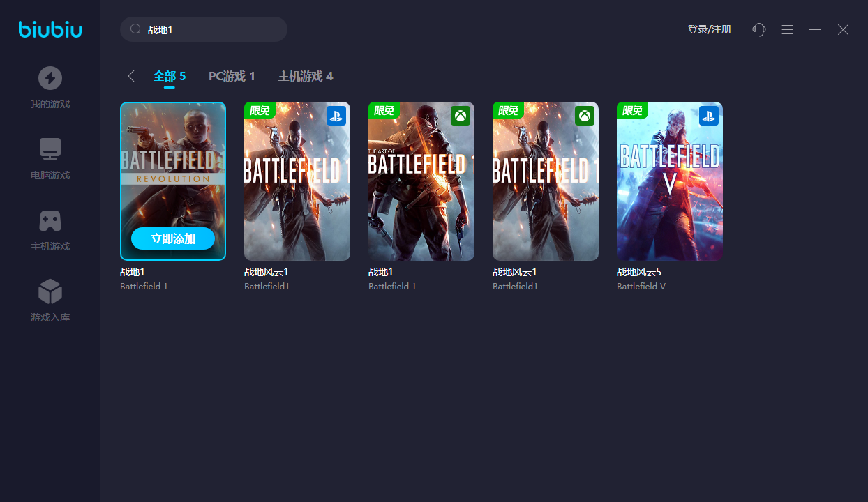Select second Xbox Battlefield 1 cover
Screen dimensions: 868x502
[546, 181]
